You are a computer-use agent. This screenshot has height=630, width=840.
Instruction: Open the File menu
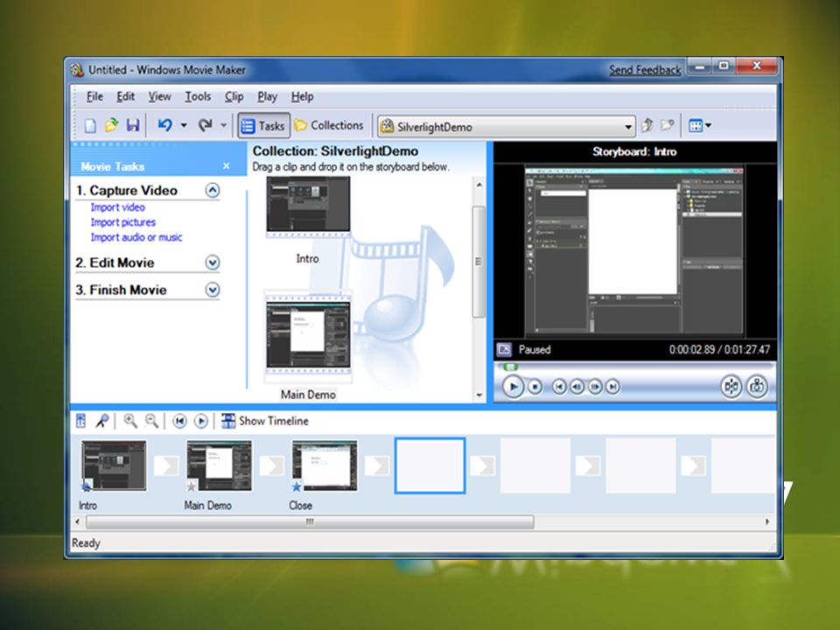[94, 96]
